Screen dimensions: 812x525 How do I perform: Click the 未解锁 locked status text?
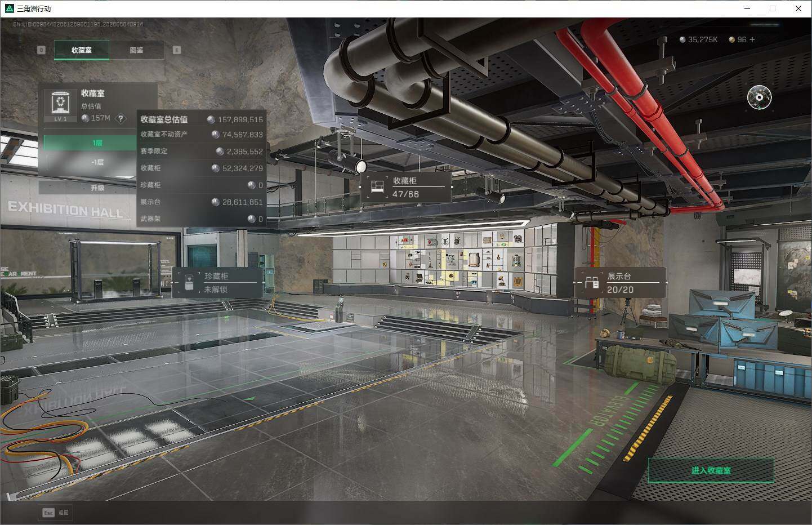[216, 290]
